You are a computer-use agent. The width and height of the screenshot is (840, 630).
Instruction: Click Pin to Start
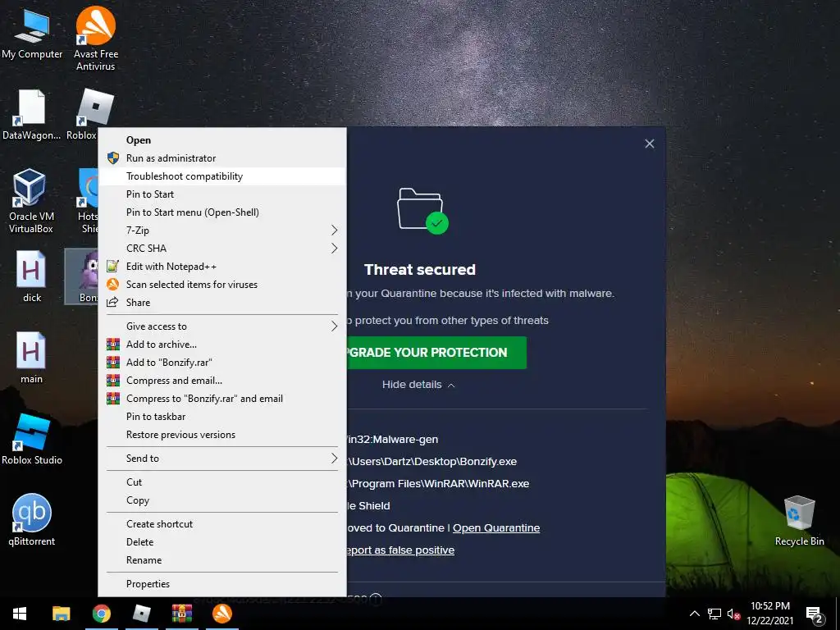point(222,194)
